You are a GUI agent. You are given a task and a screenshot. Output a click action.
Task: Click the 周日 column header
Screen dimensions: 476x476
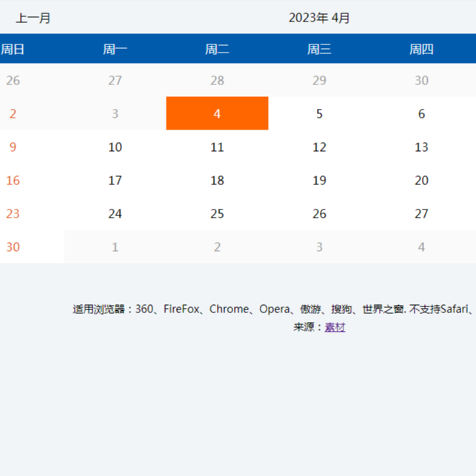pos(13,49)
